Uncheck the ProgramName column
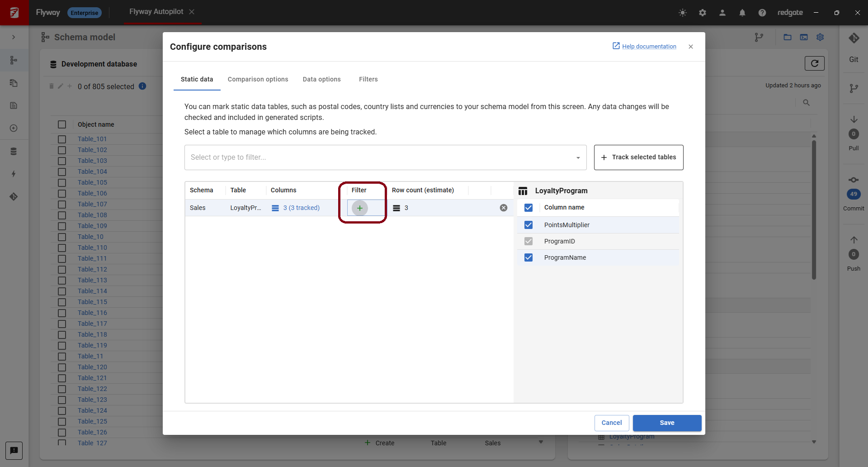Image resolution: width=868 pixels, height=467 pixels. pyautogui.click(x=528, y=257)
